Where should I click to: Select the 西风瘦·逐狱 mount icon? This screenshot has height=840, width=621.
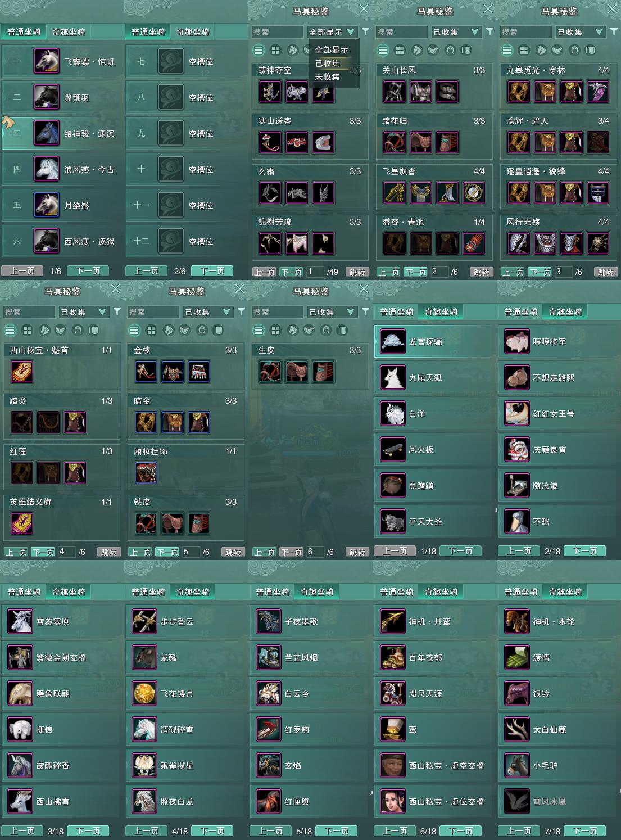[47, 241]
